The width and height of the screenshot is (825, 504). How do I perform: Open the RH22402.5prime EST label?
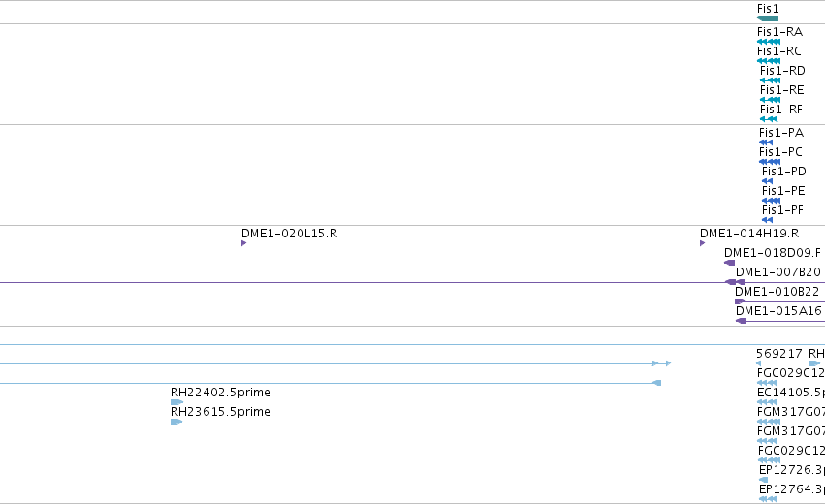[x=220, y=393]
